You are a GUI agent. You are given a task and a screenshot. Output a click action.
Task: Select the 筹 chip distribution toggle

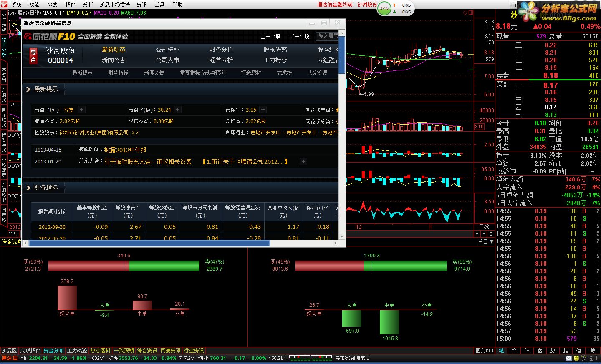point(593,351)
